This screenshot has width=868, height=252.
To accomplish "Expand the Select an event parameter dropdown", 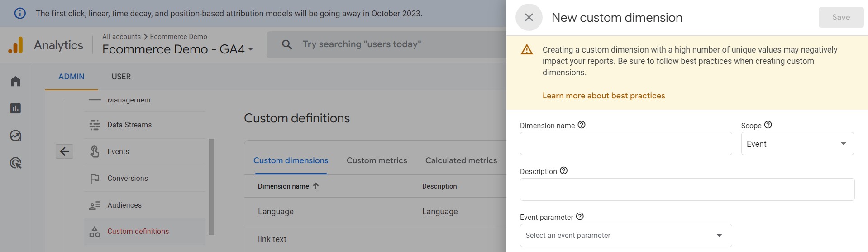I will pyautogui.click(x=625, y=235).
